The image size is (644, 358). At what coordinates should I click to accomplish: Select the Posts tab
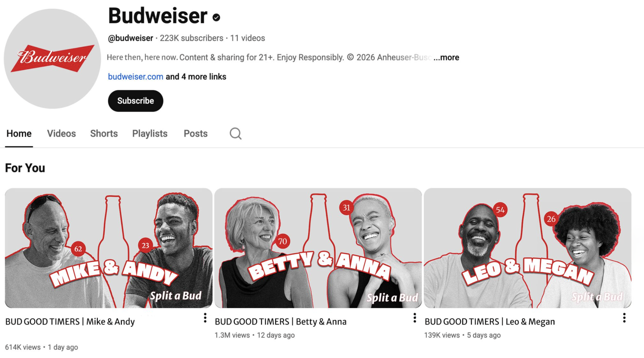point(196,134)
